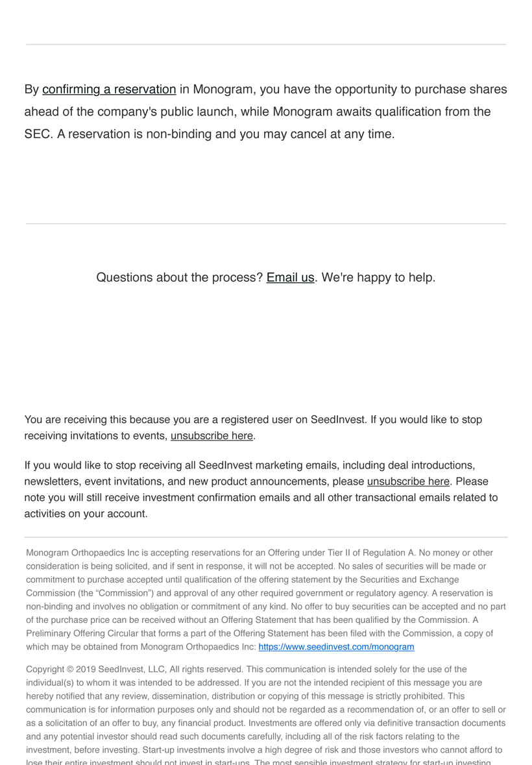Image resolution: width=532 pixels, height=765 pixels.
Task: Click the divider above the Monogram Orthopaedics disclaimer
Action: tap(266, 537)
